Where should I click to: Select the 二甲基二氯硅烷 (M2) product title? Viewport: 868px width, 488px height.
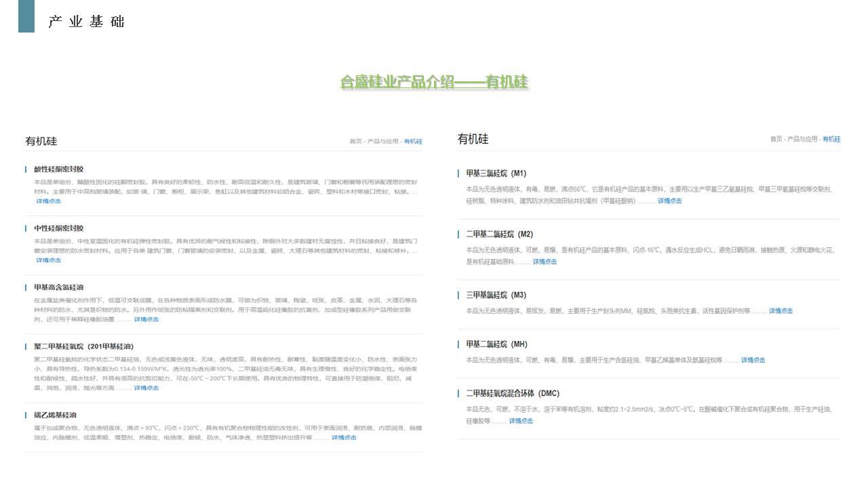coord(499,235)
